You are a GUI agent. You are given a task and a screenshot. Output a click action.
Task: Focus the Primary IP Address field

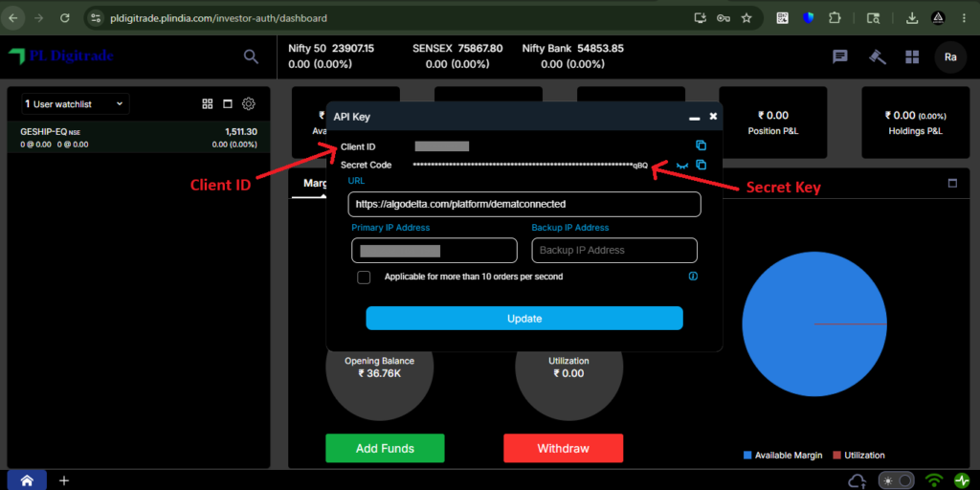434,250
